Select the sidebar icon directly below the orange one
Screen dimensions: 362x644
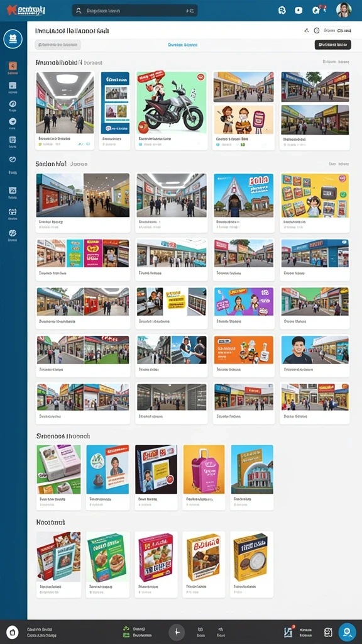(x=13, y=86)
